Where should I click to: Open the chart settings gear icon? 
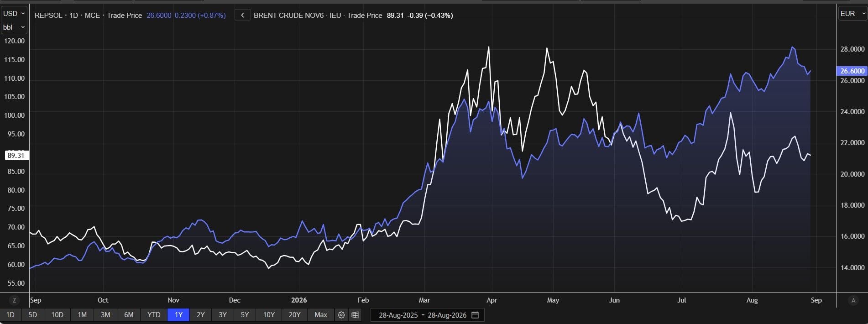341,315
